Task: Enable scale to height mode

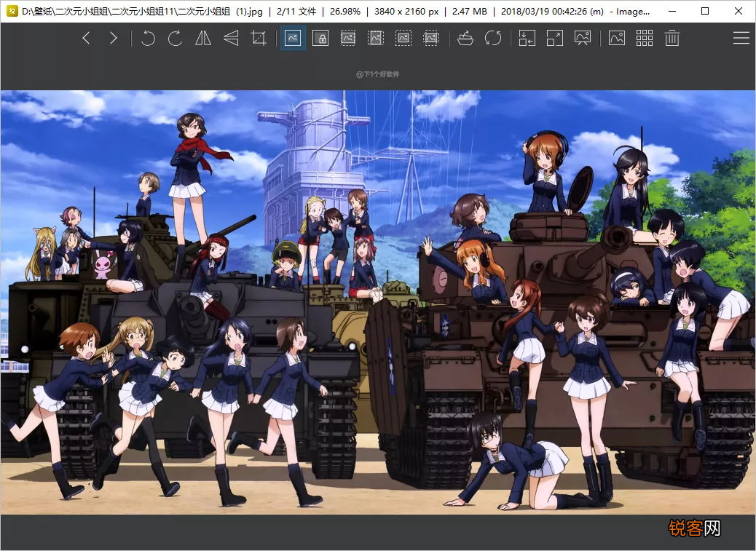Action: tap(376, 38)
